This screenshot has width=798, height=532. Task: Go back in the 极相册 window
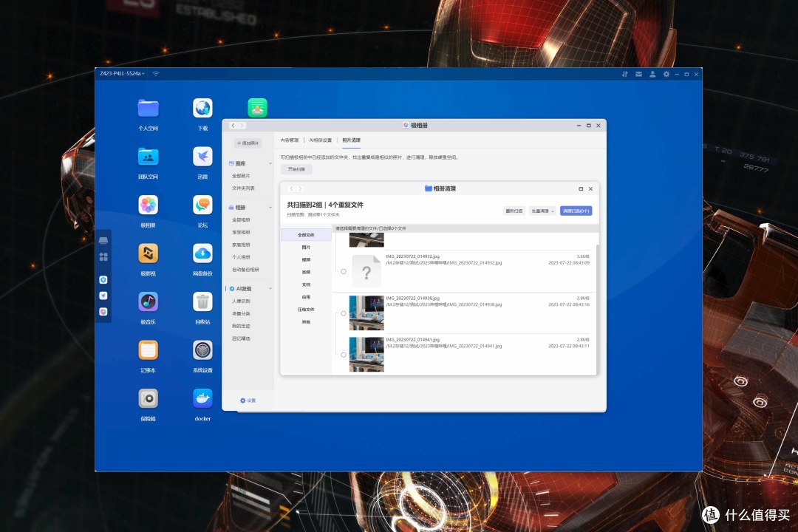click(x=233, y=126)
